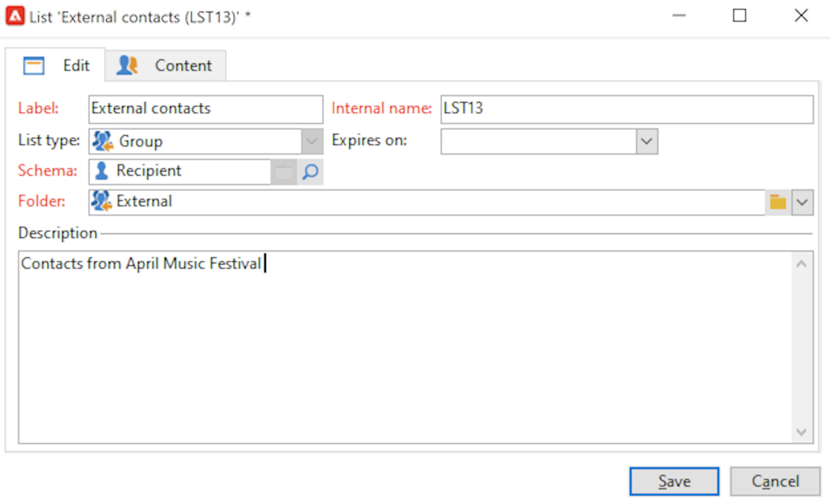Click the yellow folder icon in Folder row
Screen dimensions: 830x504
click(x=778, y=202)
